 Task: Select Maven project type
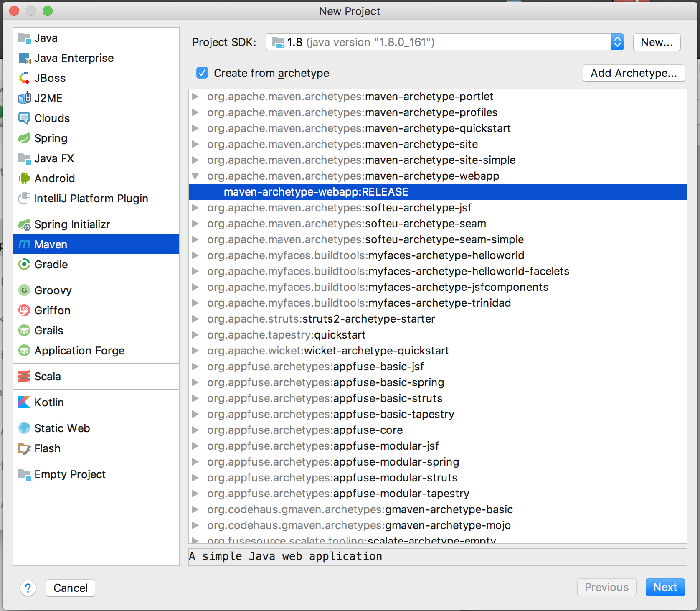pyautogui.click(x=96, y=244)
